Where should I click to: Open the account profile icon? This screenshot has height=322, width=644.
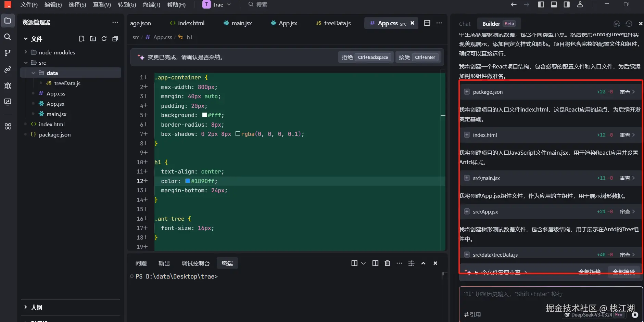[580, 4]
